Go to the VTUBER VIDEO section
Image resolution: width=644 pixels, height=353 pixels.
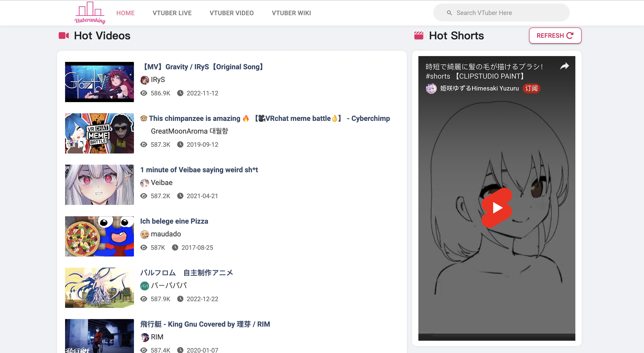pyautogui.click(x=231, y=13)
